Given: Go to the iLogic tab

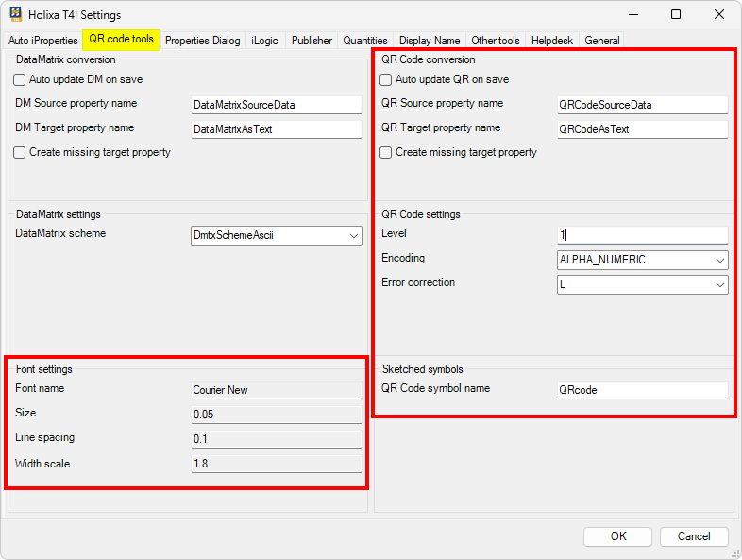Looking at the screenshot, I should click(x=265, y=41).
